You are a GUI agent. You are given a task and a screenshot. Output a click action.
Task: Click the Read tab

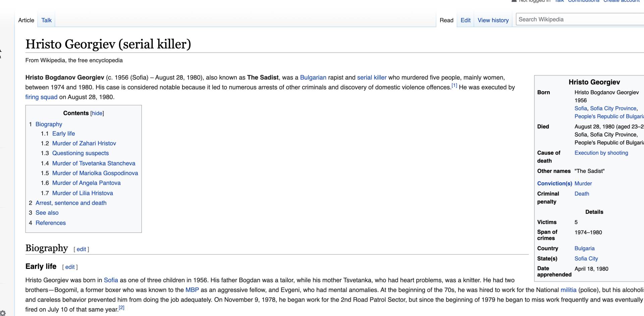coord(446,20)
